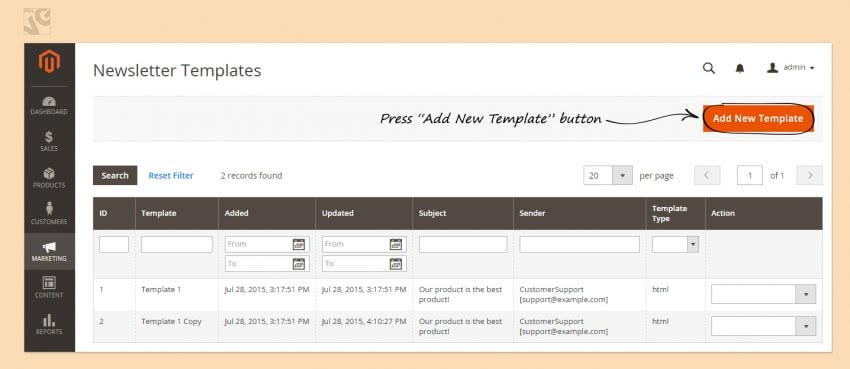This screenshot has height=369, width=850.
Task: Focus the Subject filter field
Action: click(x=463, y=244)
